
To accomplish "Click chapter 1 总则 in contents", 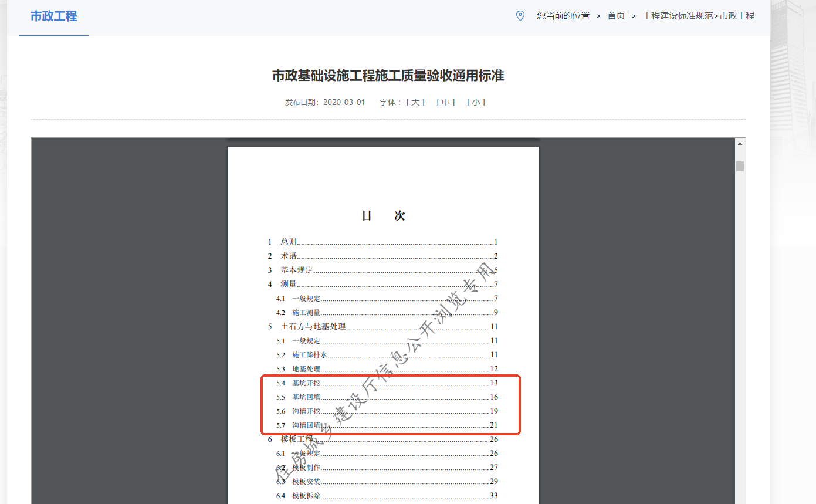I will coord(289,242).
